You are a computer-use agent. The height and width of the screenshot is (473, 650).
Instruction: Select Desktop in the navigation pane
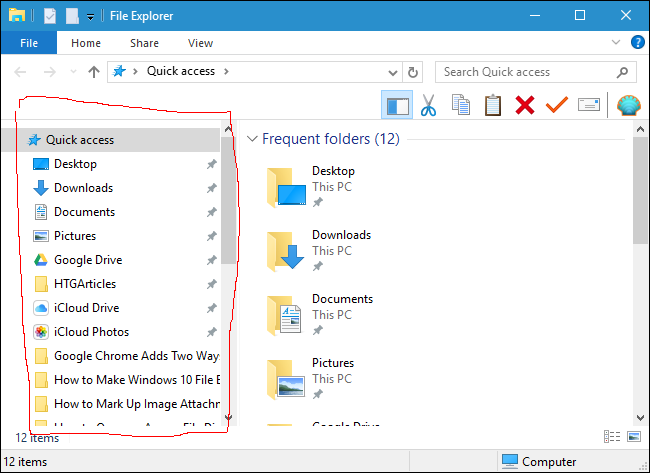75,164
